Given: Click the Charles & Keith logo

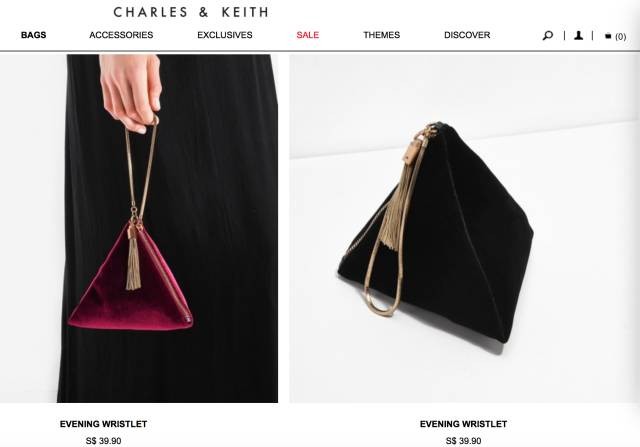Looking at the screenshot, I should point(191,12).
